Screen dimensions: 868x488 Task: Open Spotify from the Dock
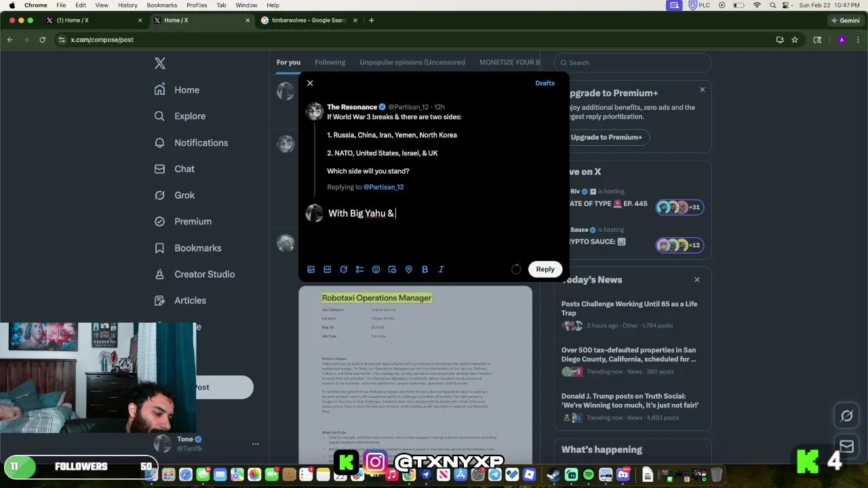point(588,475)
